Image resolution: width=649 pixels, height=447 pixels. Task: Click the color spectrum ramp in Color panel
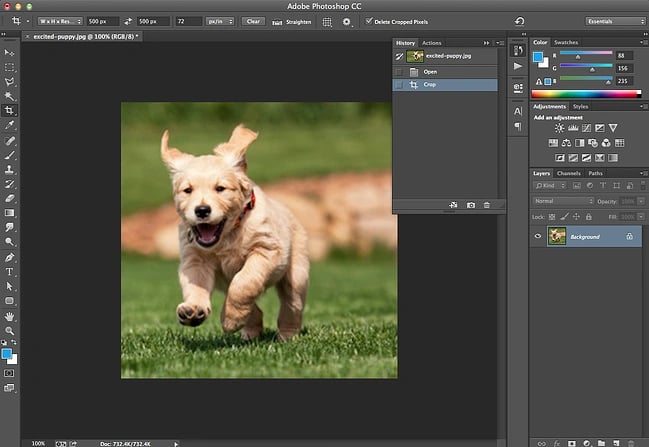click(585, 94)
